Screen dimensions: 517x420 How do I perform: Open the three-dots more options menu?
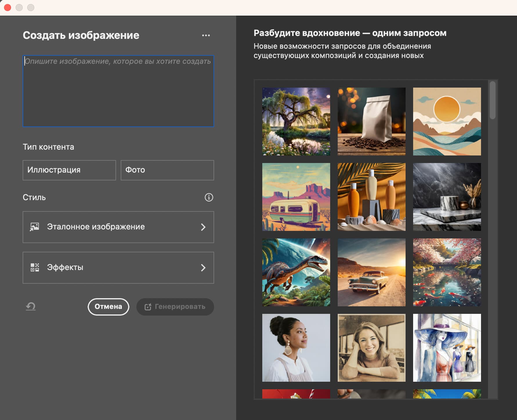[206, 35]
